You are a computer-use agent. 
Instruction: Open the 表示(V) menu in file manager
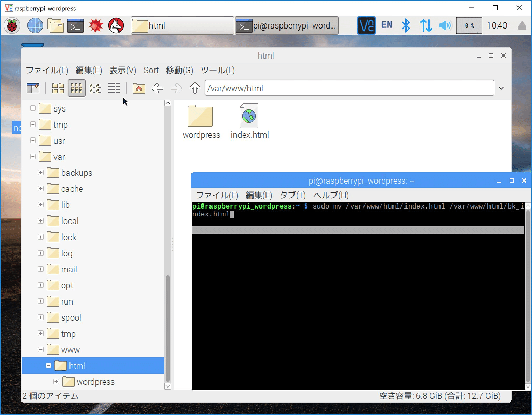[x=123, y=70]
